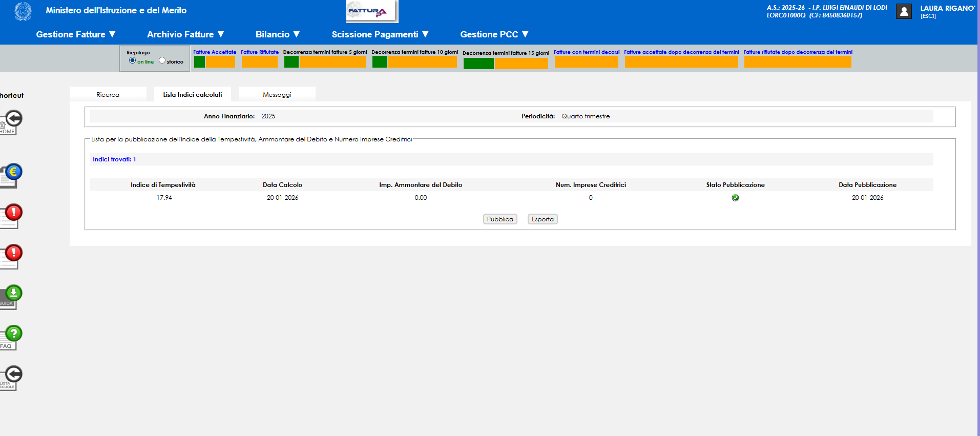
Task: Open the Scissione Pagamenti dropdown
Action: 380,34
